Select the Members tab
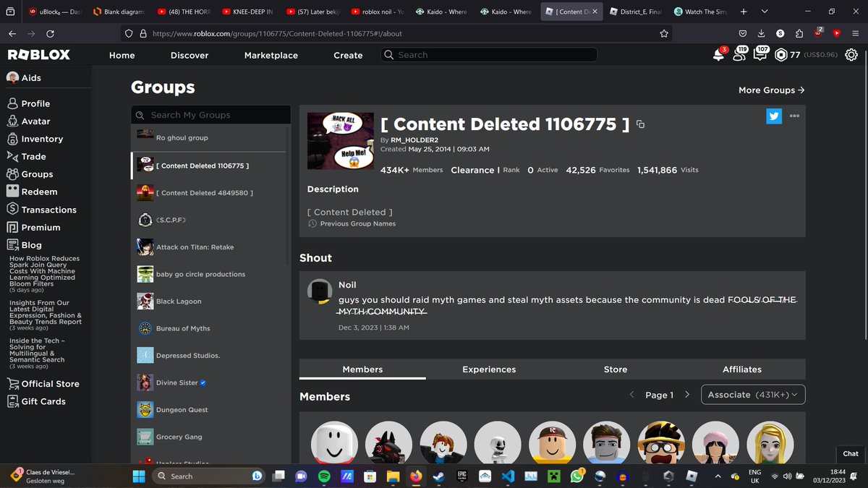This screenshot has height=488, width=868. [x=362, y=369]
